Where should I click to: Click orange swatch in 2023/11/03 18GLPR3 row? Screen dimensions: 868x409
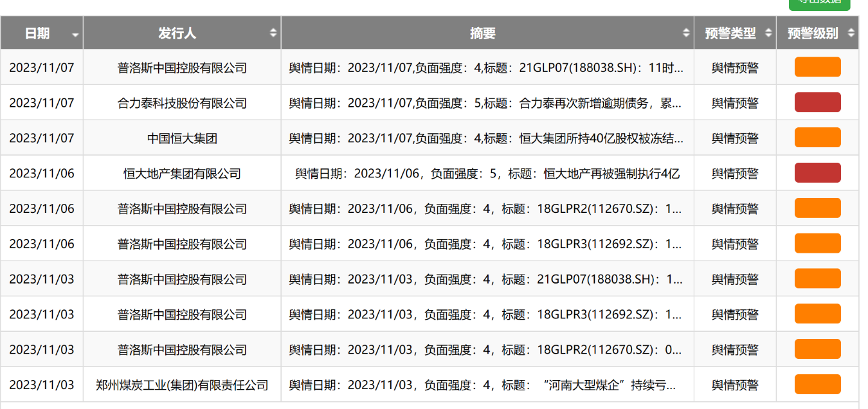pos(817,314)
